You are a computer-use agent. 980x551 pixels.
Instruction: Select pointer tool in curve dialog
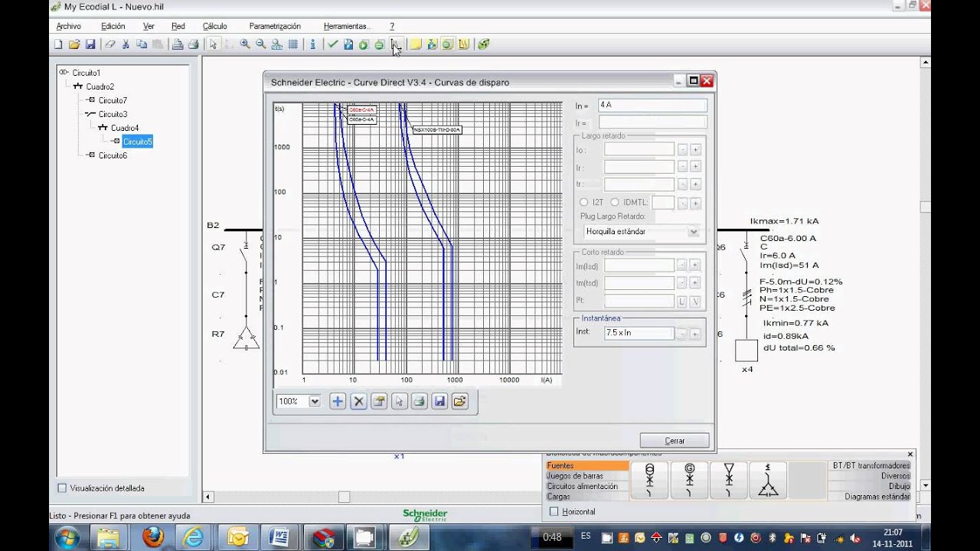pos(399,401)
